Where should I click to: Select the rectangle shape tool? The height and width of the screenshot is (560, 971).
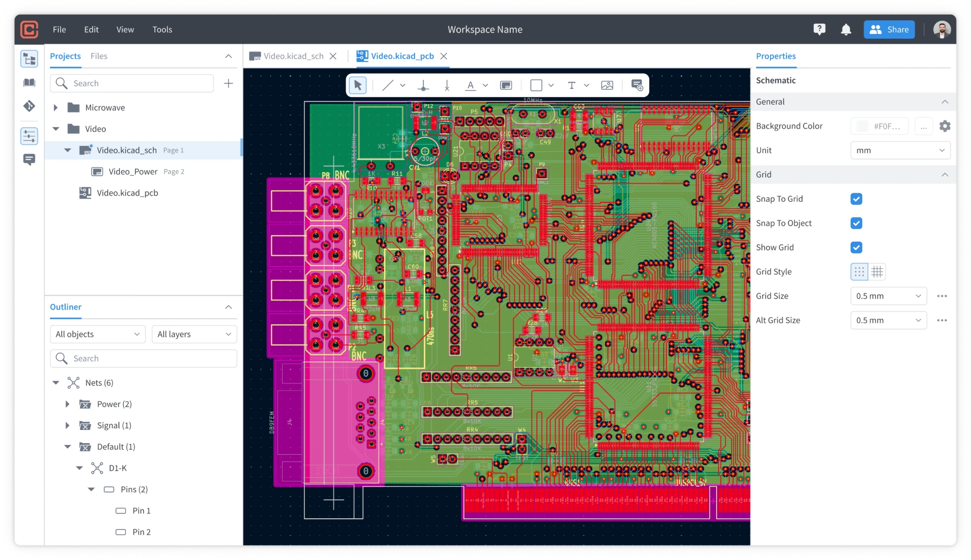pos(536,85)
